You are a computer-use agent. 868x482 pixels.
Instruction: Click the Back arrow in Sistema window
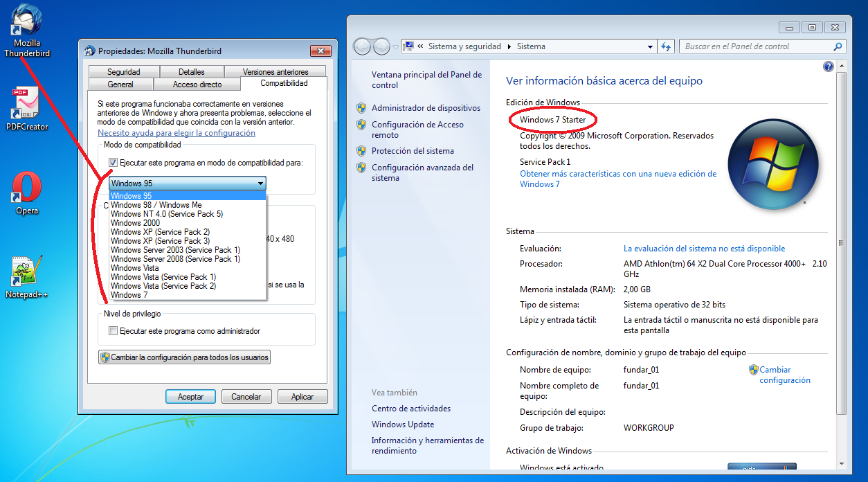pos(362,46)
